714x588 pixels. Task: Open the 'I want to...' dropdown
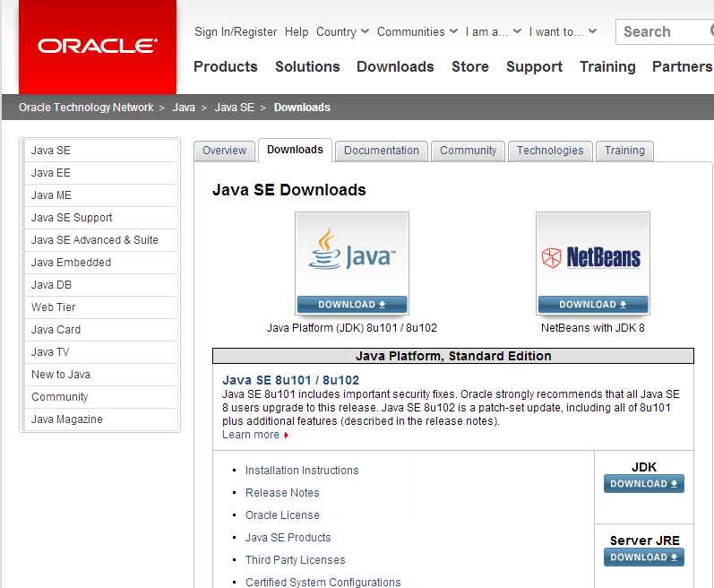pos(563,32)
